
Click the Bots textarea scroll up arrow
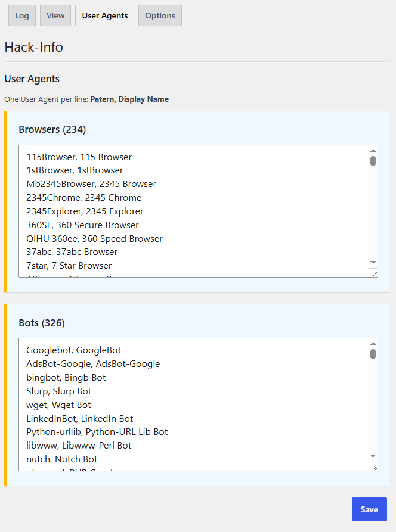373,344
